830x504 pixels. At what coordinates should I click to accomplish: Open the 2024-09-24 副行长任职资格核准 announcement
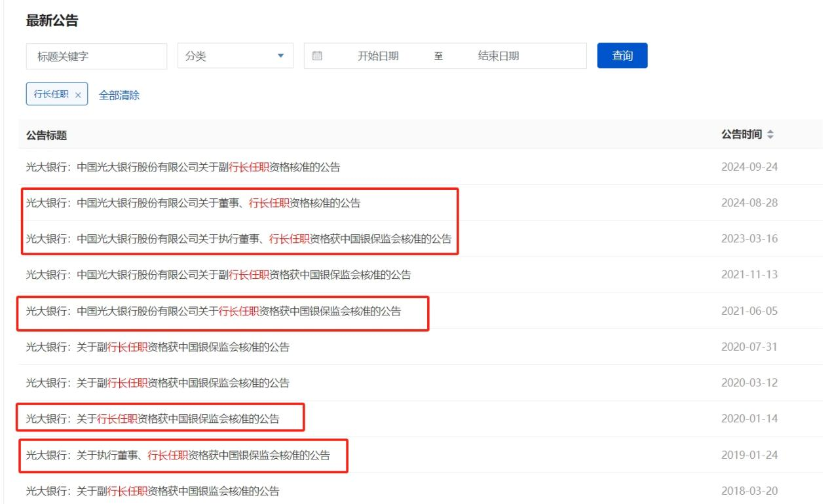(x=183, y=166)
